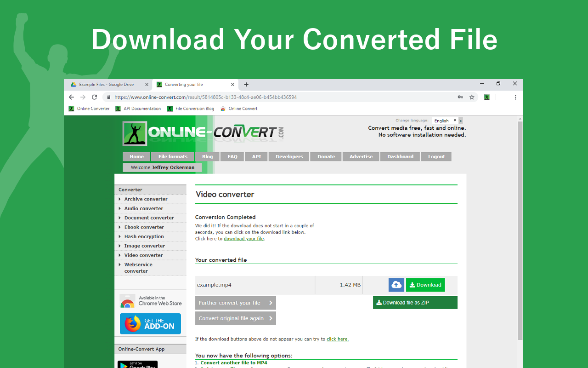588x368 pixels.
Task: Click the page's vertical scrollbar
Action: (x=520, y=230)
